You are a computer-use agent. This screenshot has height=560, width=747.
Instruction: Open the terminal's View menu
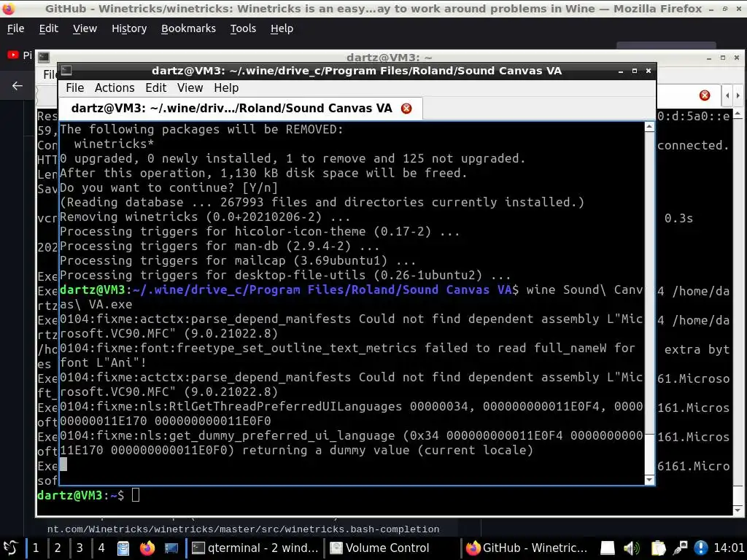pyautogui.click(x=190, y=88)
